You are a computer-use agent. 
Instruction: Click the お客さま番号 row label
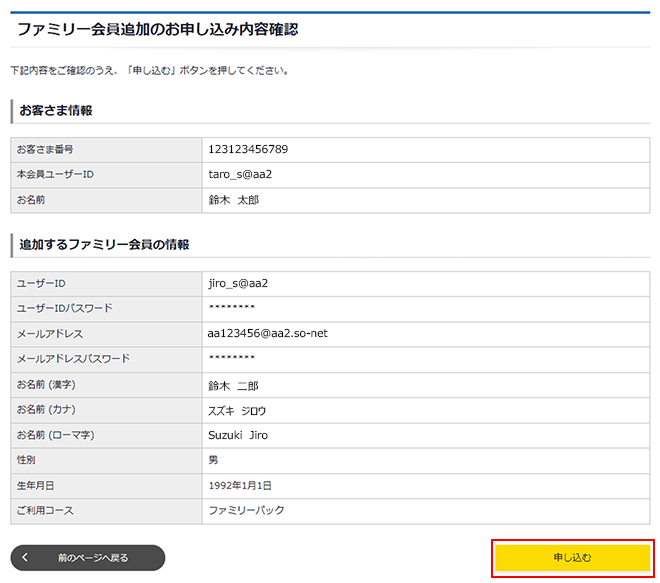45,150
